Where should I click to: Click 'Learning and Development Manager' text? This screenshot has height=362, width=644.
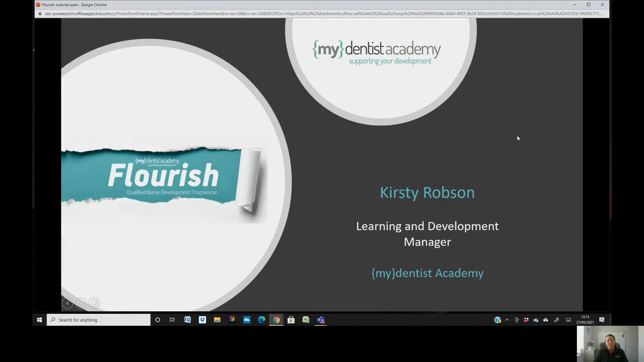427,234
